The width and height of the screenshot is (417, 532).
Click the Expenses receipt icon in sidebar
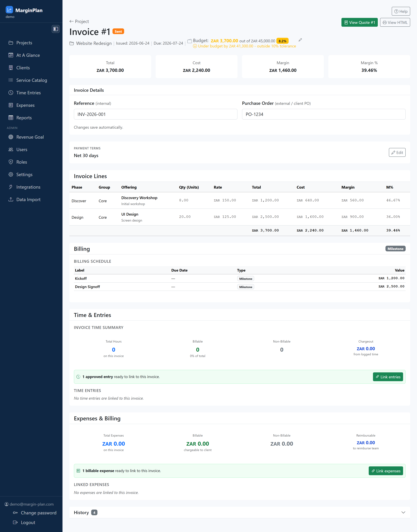pyautogui.click(x=11, y=105)
